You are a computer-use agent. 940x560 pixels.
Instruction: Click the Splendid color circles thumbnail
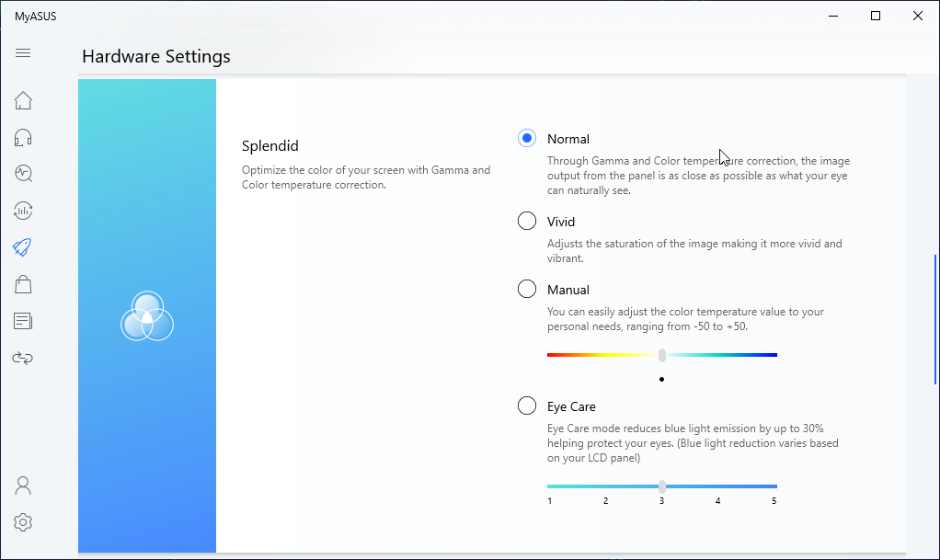pos(147,316)
